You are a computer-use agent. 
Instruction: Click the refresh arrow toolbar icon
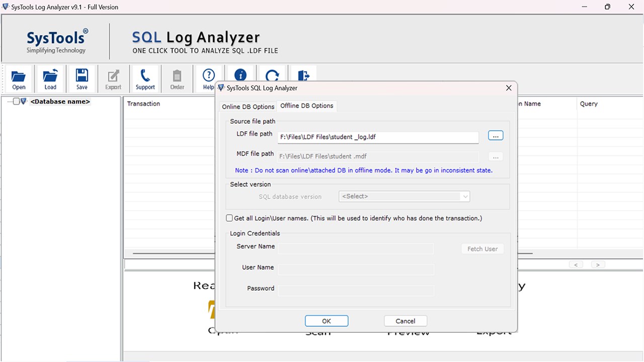pos(272,75)
